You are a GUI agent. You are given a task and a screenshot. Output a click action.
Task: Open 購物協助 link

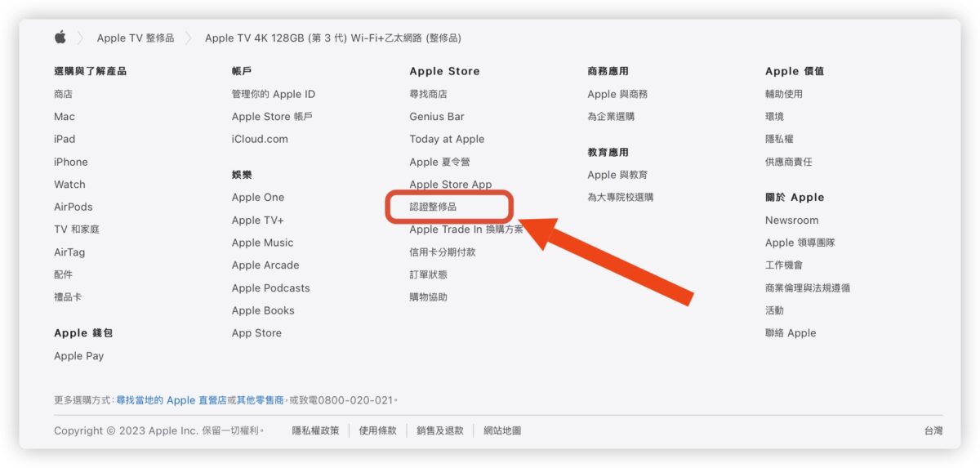point(429,297)
